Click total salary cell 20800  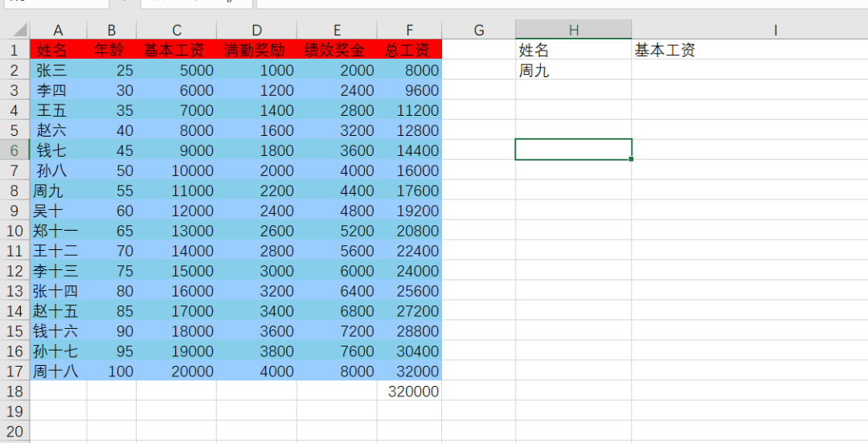tap(410, 231)
